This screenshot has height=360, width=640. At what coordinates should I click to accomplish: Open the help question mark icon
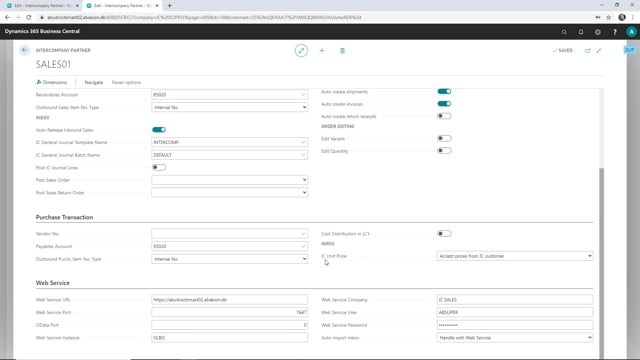click(615, 32)
